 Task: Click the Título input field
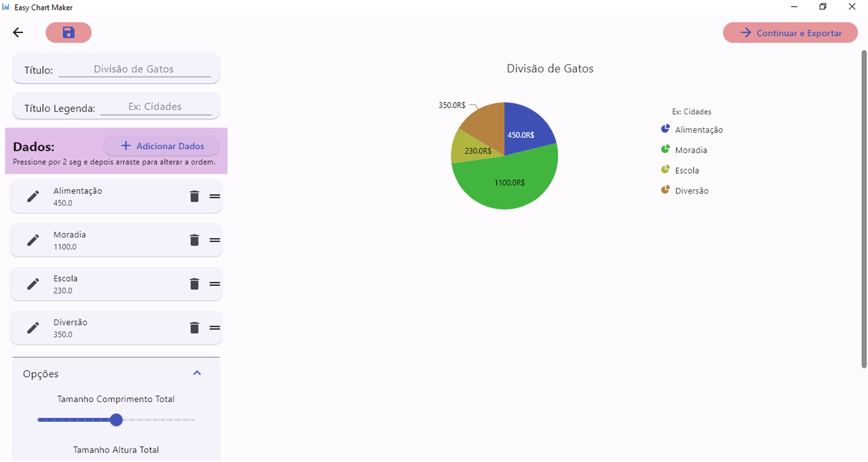(136, 68)
